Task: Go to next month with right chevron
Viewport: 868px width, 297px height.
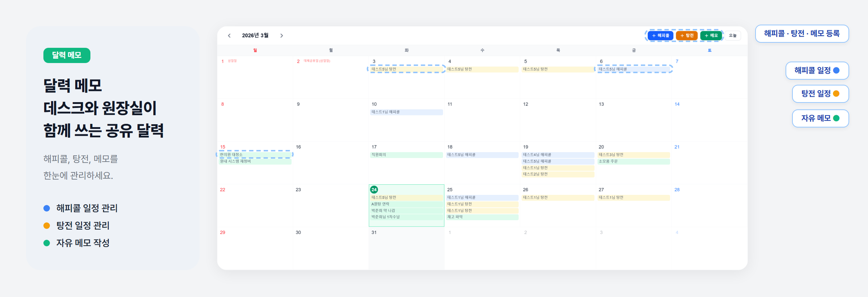Action: point(281,35)
